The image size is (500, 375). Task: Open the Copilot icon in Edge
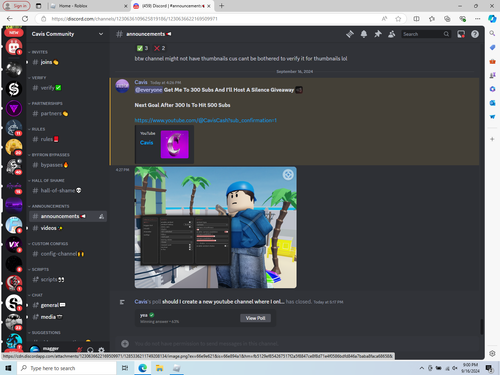click(x=492, y=19)
